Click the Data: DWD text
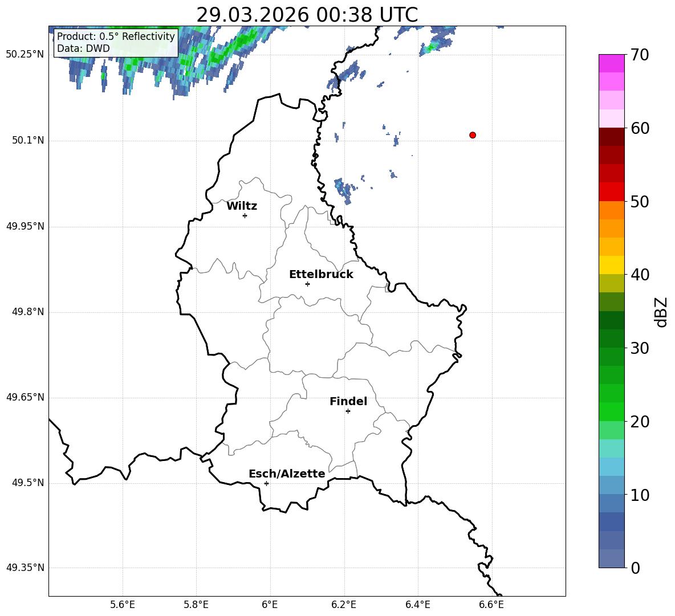 pos(83,48)
